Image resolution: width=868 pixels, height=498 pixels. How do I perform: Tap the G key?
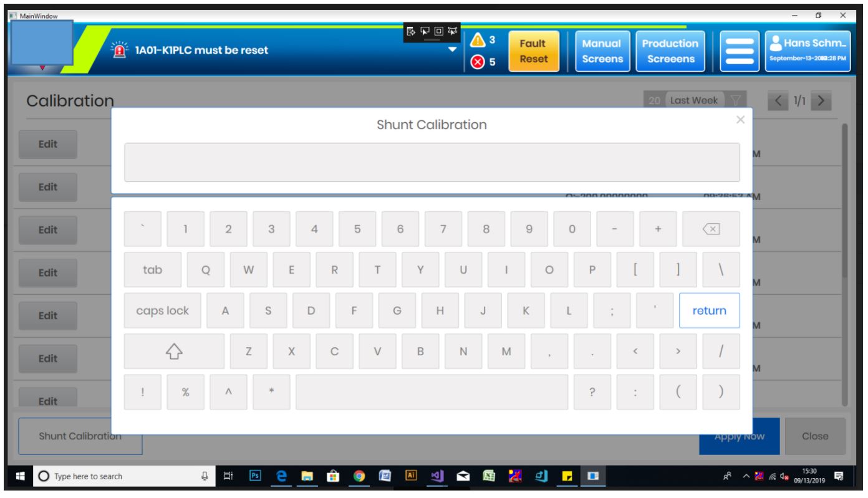397,310
